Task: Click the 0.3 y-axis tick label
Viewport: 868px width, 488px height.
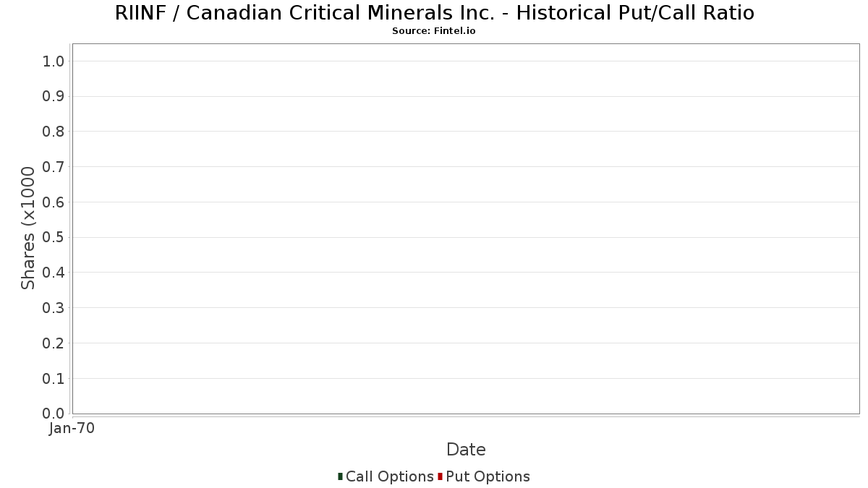Action: 54,308
